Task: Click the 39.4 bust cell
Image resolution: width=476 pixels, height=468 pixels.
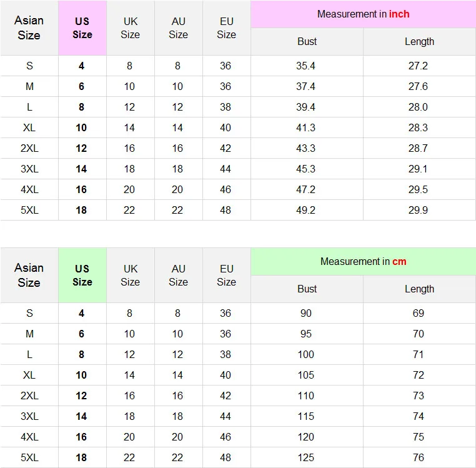Action: (x=305, y=107)
